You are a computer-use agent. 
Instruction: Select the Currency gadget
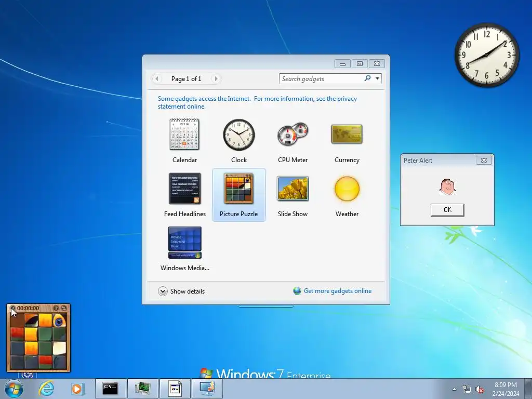click(x=347, y=140)
